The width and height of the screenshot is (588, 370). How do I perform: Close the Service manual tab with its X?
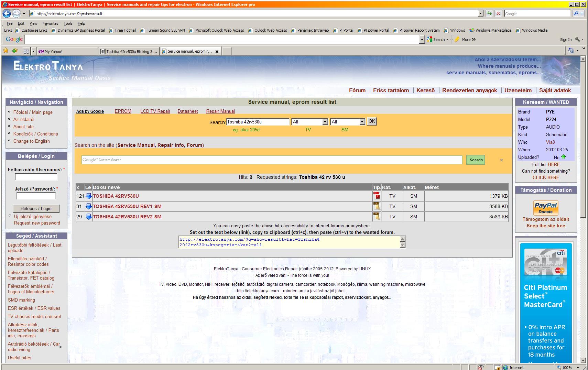[x=217, y=52]
